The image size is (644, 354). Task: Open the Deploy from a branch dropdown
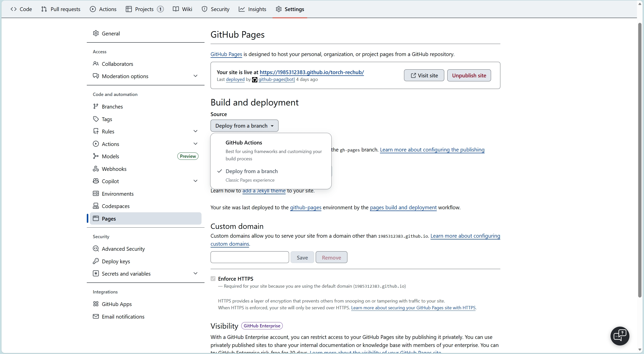(x=244, y=126)
